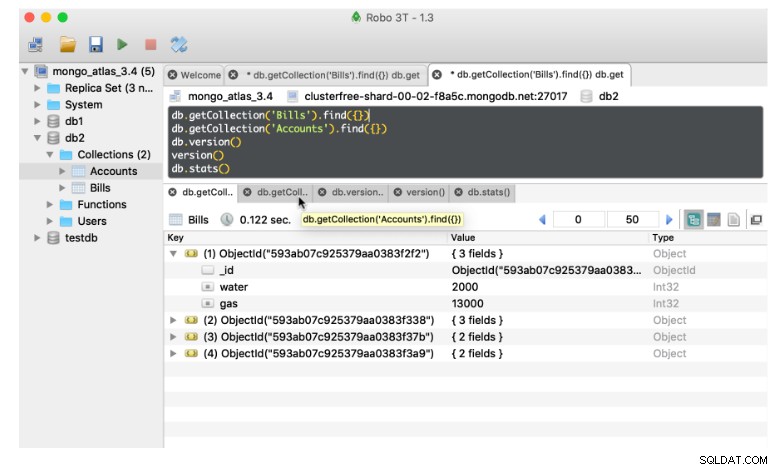This screenshot has height=470, width=777.
Task: Select the _id field row
Action: tap(465, 270)
